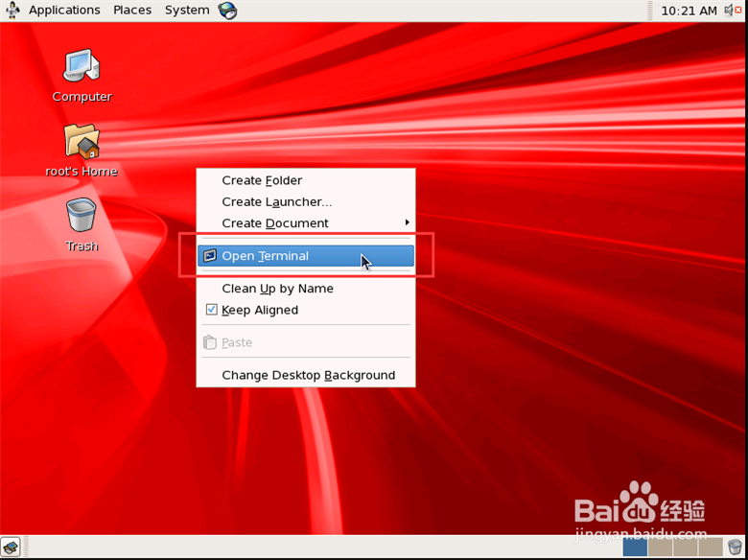Choose Clean Up by Name

coord(305,289)
